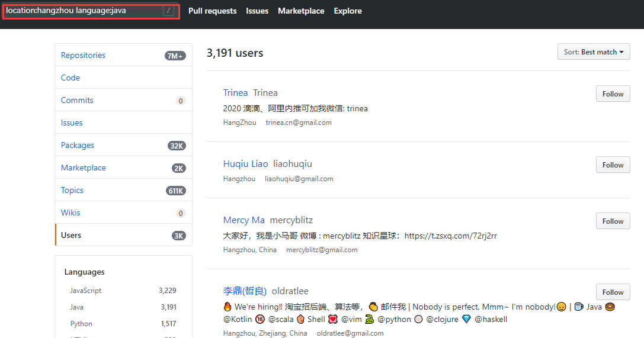Click the 0 count badge next to Commits
The width and height of the screenshot is (644, 338).
point(181,101)
